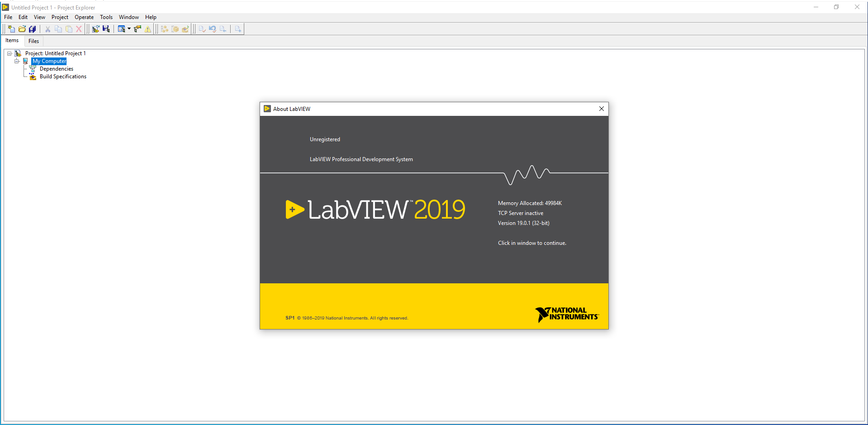Click the Save Project toolbar icon

click(x=106, y=29)
